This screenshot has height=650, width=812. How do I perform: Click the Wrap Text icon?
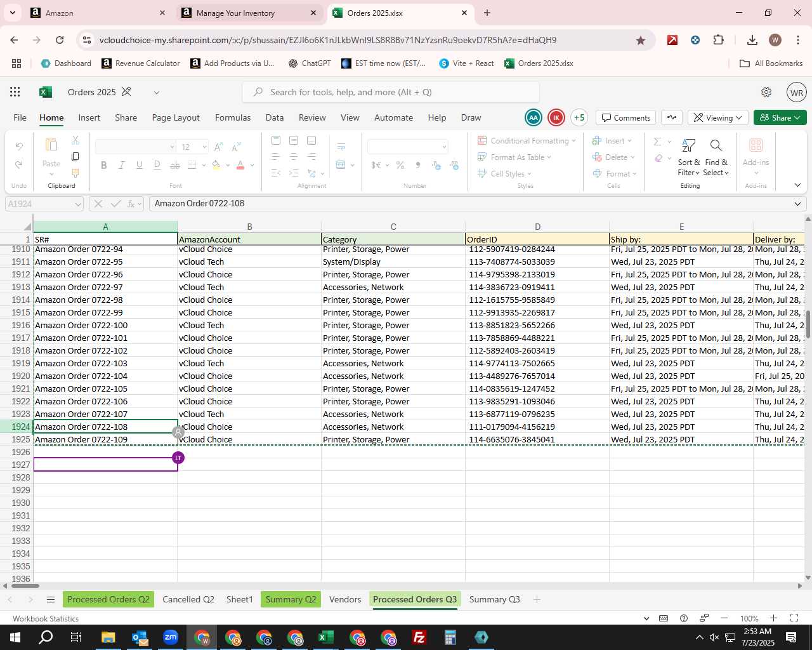341,147
